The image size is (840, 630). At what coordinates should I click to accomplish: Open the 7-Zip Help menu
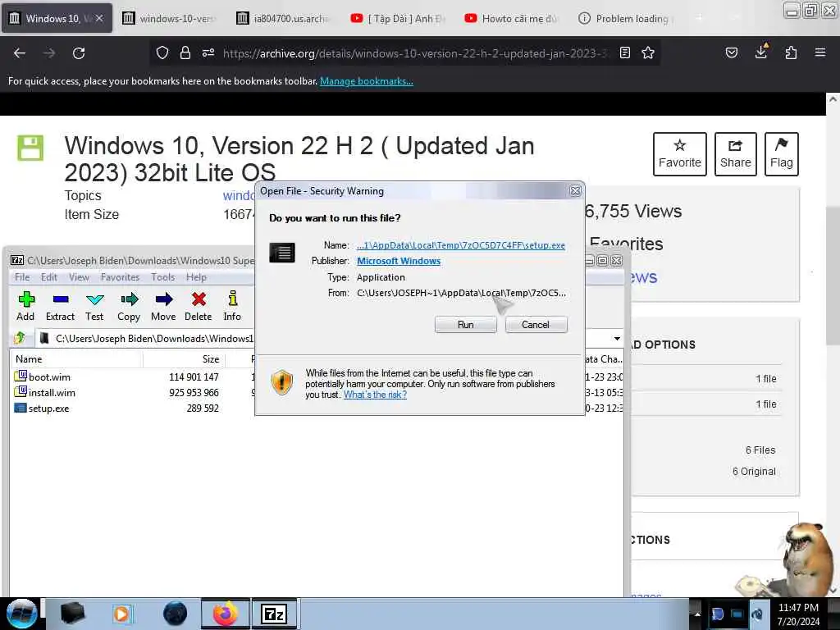pos(196,277)
